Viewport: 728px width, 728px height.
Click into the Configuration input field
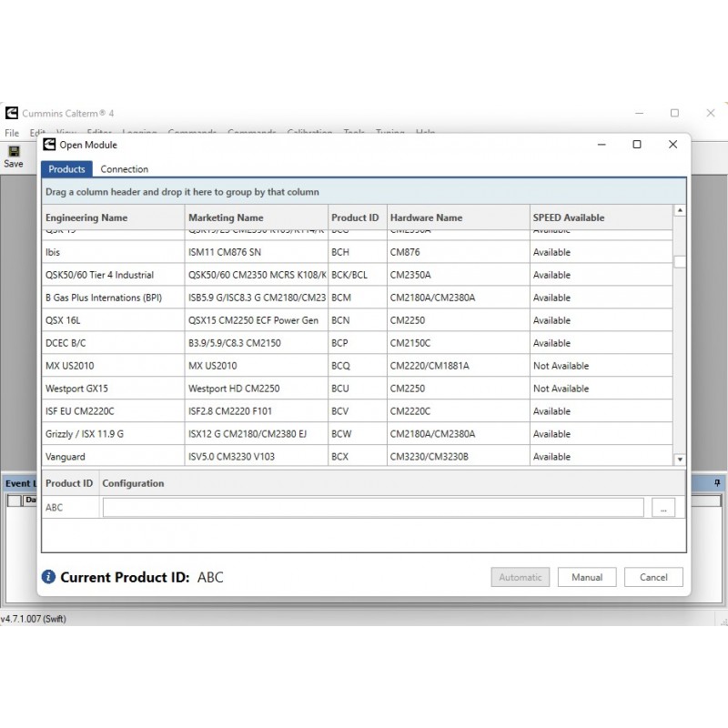pos(372,508)
